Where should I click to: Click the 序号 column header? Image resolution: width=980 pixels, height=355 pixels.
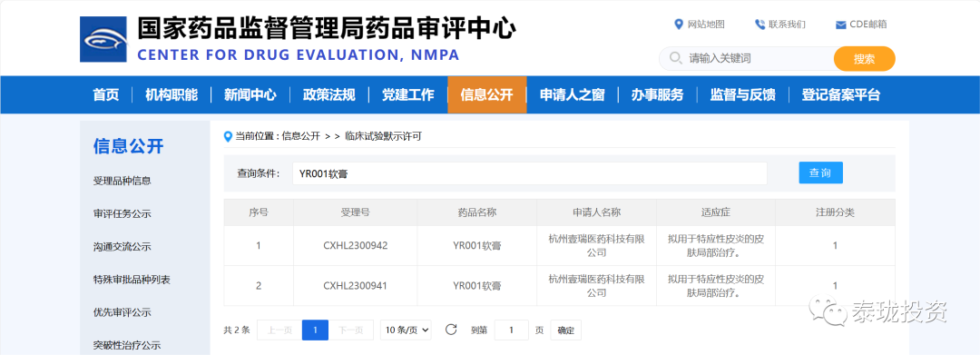click(x=258, y=212)
